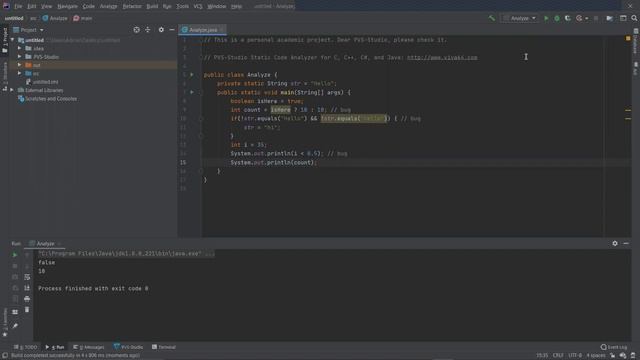Click the run gutter arrow beside main method
Image resolution: width=640 pixels, height=360 pixels.
pos(192,92)
